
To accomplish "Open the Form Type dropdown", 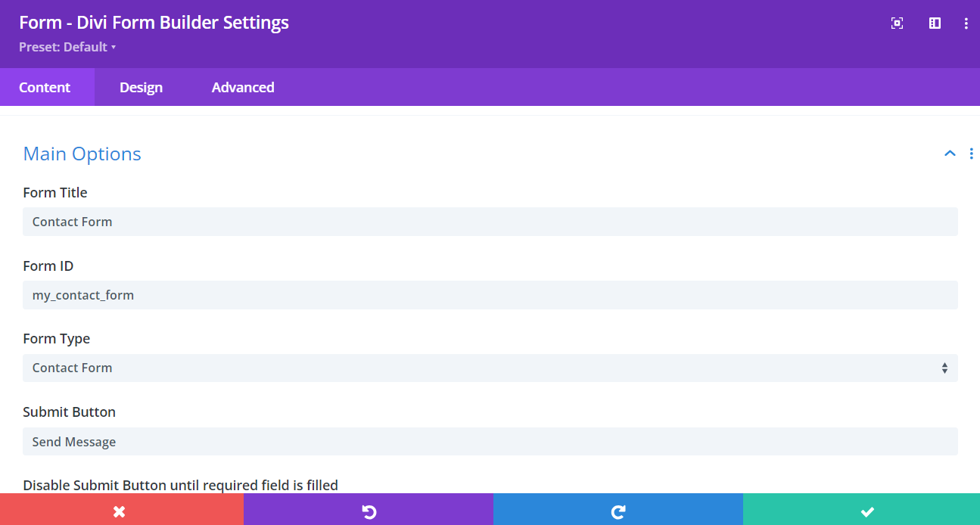I will 490,368.
